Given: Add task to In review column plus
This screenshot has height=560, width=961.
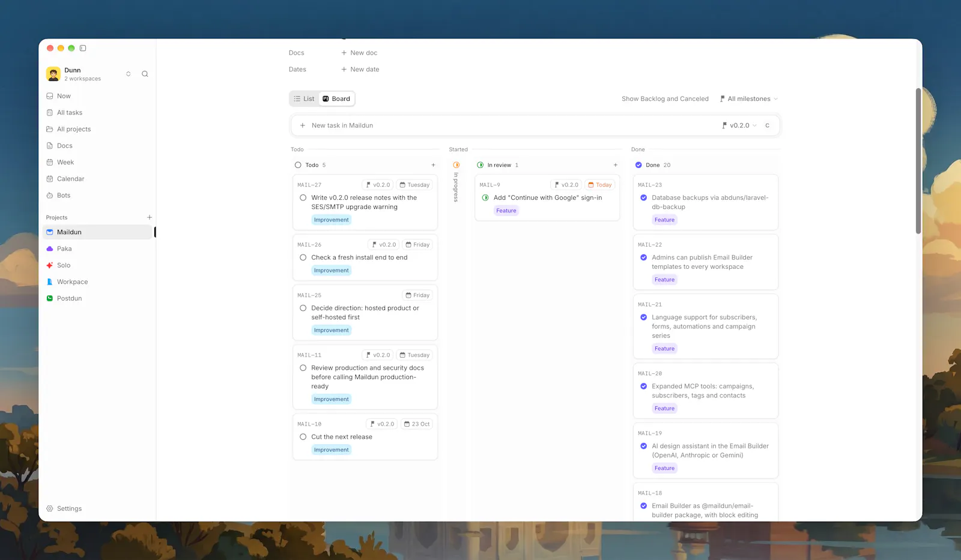Looking at the screenshot, I should (x=615, y=165).
